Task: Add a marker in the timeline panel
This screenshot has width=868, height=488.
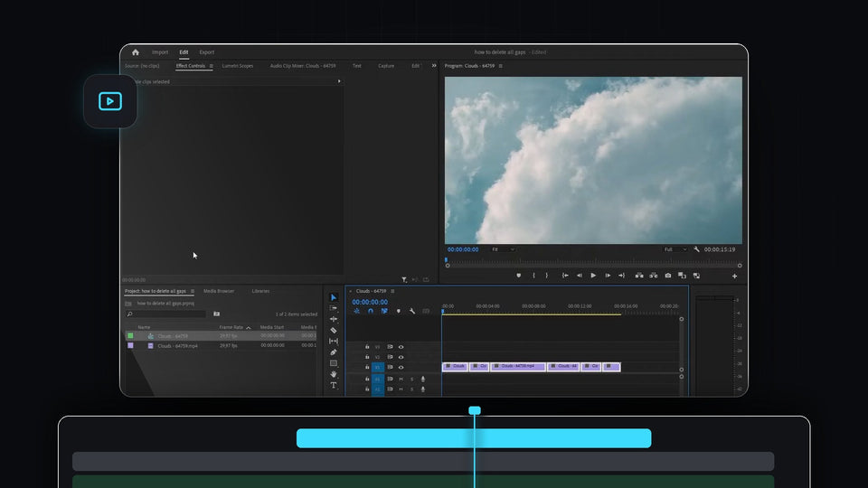Action: pos(399,311)
